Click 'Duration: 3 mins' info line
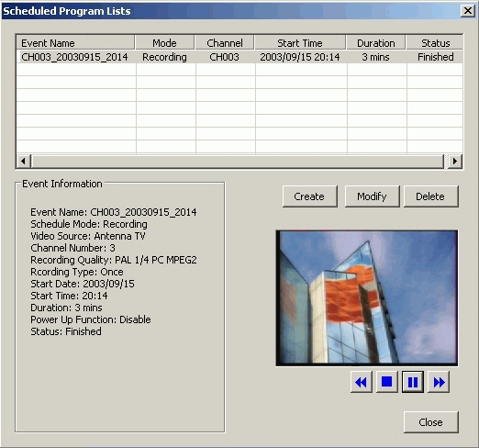The height and width of the screenshot is (448, 479). click(66, 308)
